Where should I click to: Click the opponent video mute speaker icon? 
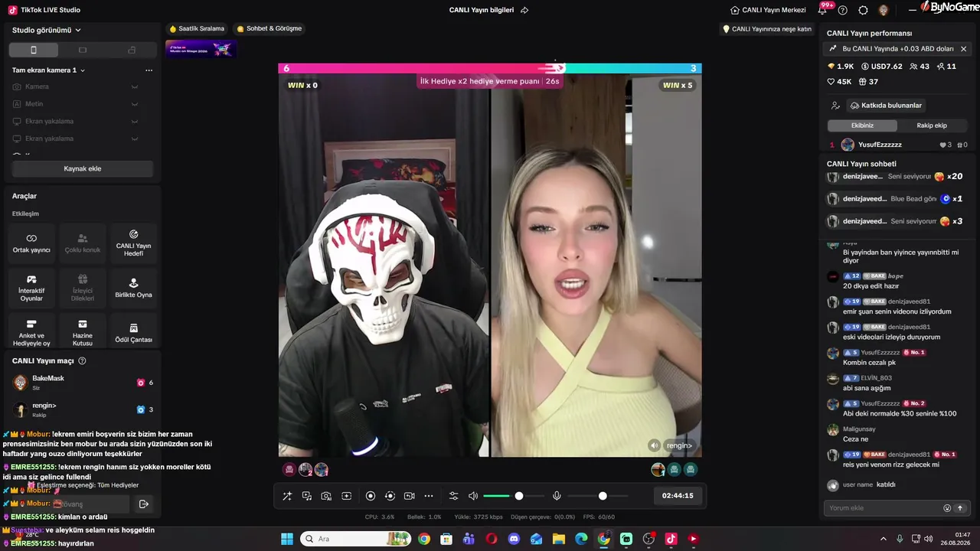(x=654, y=445)
